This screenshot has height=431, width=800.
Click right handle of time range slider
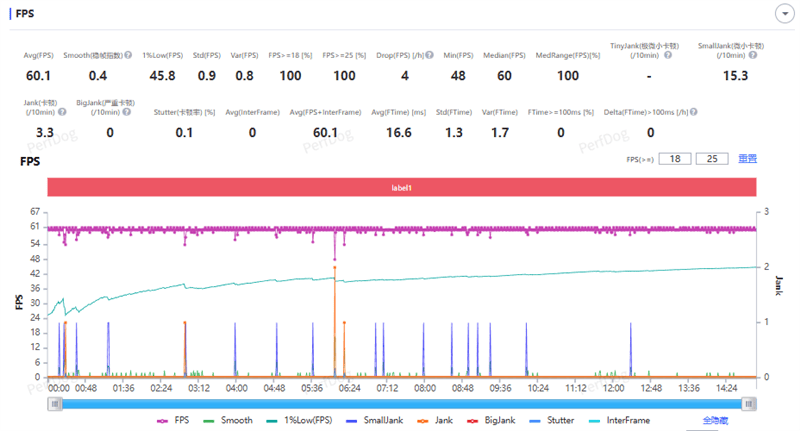(x=748, y=403)
